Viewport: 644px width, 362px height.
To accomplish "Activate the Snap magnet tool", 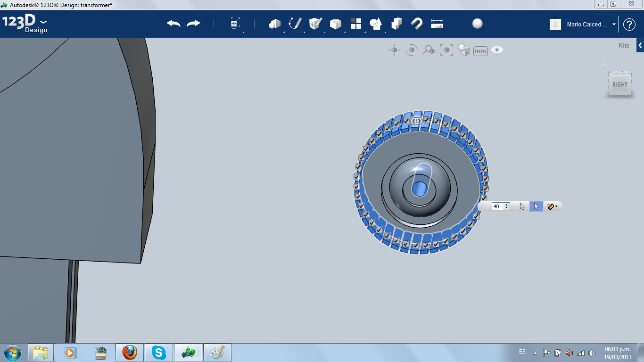I will 417,24.
